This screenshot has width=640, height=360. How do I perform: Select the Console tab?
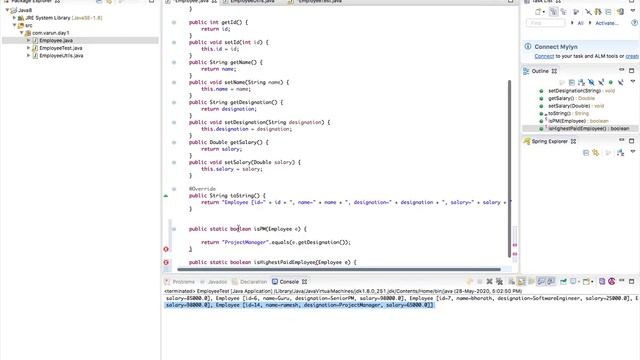click(289, 282)
